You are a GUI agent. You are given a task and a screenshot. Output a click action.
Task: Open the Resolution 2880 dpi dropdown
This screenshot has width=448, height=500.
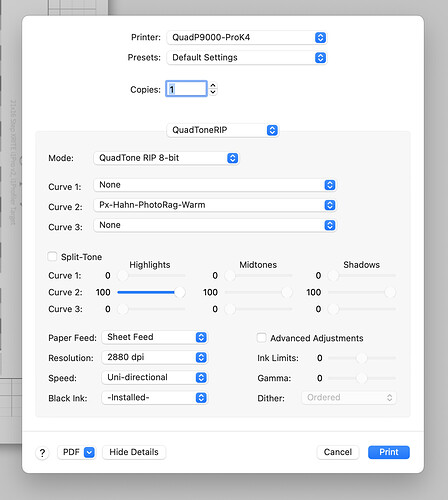155,357
